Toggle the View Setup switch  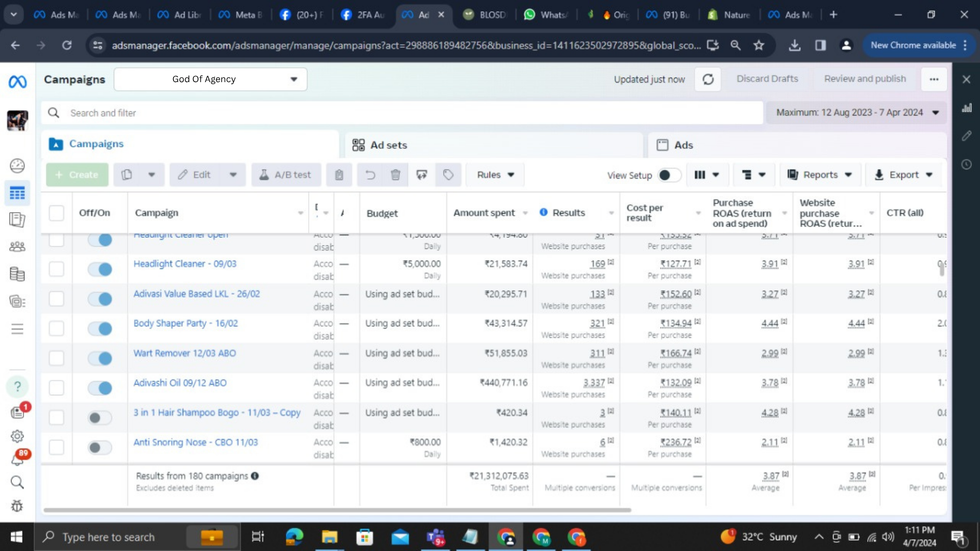pyautogui.click(x=669, y=175)
